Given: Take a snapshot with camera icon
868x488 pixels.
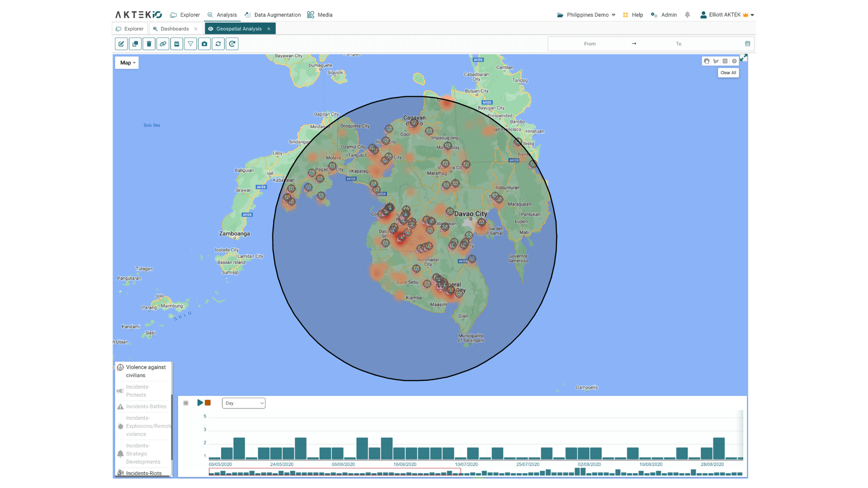Looking at the screenshot, I should 204,44.
